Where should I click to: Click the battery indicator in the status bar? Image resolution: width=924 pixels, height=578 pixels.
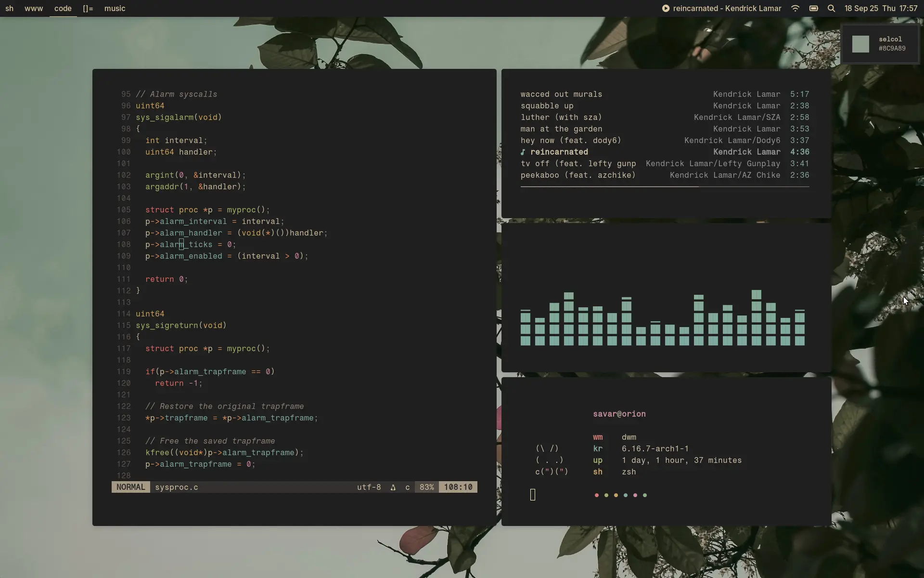point(814,8)
